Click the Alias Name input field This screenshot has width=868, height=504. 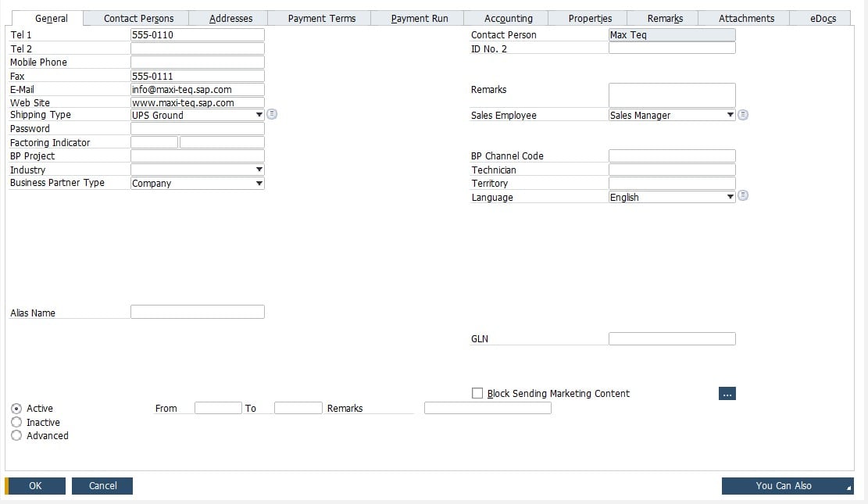(197, 311)
